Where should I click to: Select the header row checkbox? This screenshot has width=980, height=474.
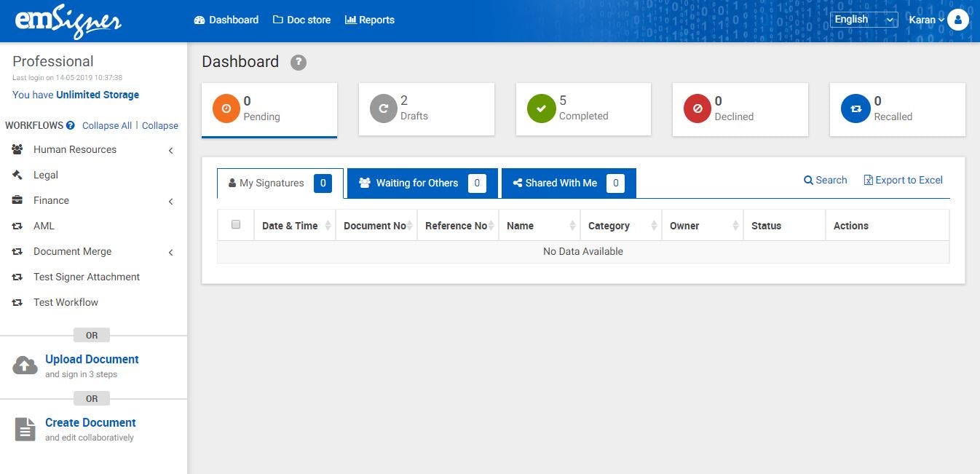[x=234, y=224]
